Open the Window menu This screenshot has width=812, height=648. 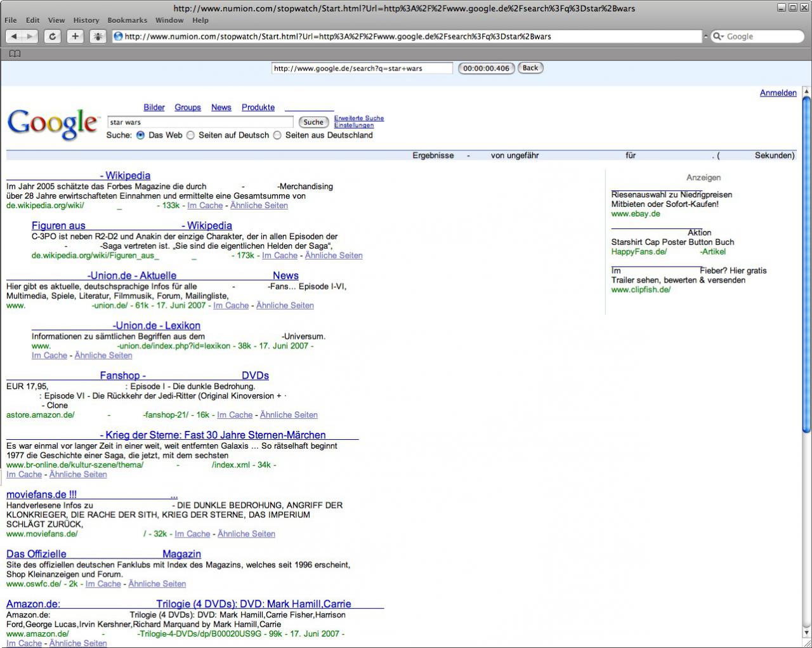(169, 20)
